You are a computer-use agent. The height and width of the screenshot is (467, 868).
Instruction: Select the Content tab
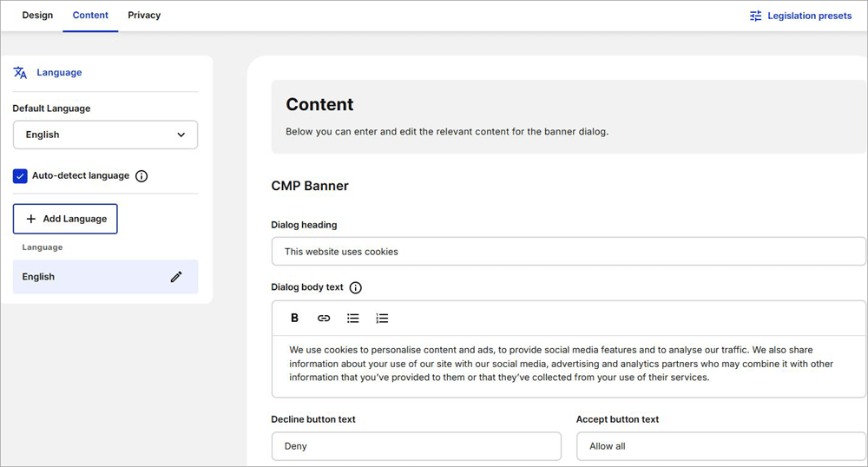click(90, 15)
